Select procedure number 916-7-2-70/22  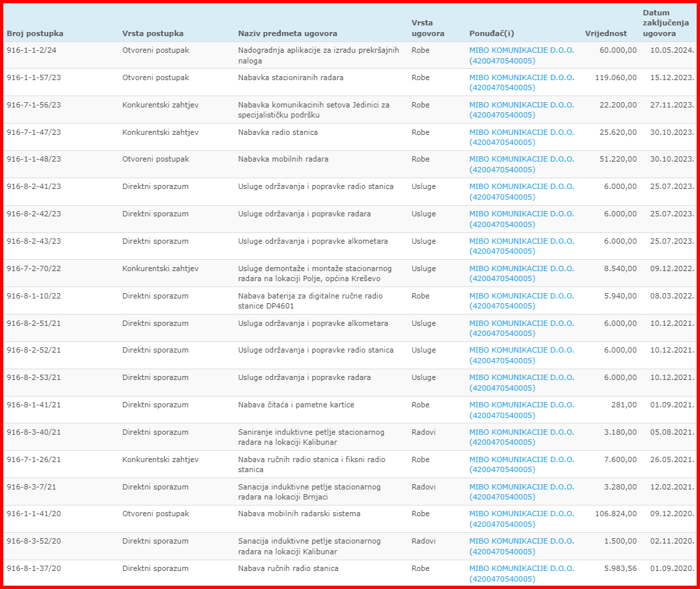pos(34,268)
